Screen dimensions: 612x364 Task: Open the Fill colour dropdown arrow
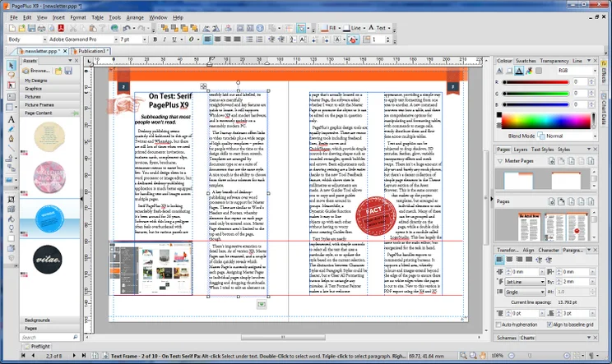tap(339, 28)
